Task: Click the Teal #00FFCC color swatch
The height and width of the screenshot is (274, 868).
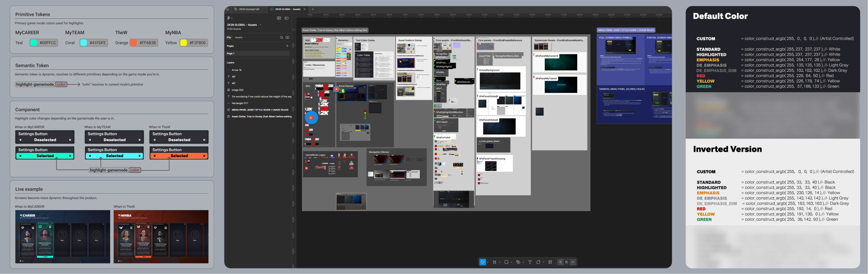Action: click(x=34, y=43)
